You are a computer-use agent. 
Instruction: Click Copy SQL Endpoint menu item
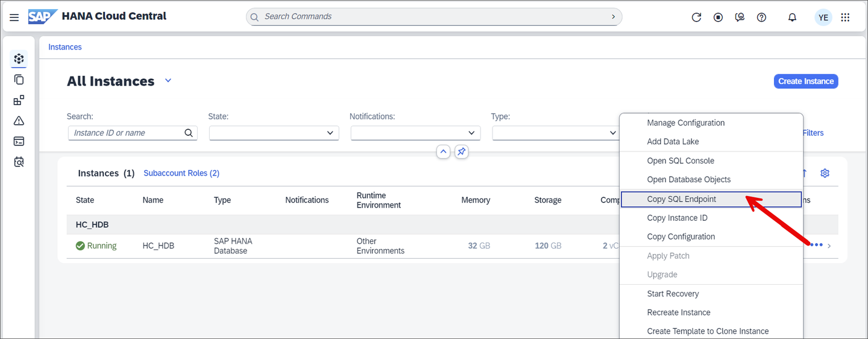click(711, 199)
